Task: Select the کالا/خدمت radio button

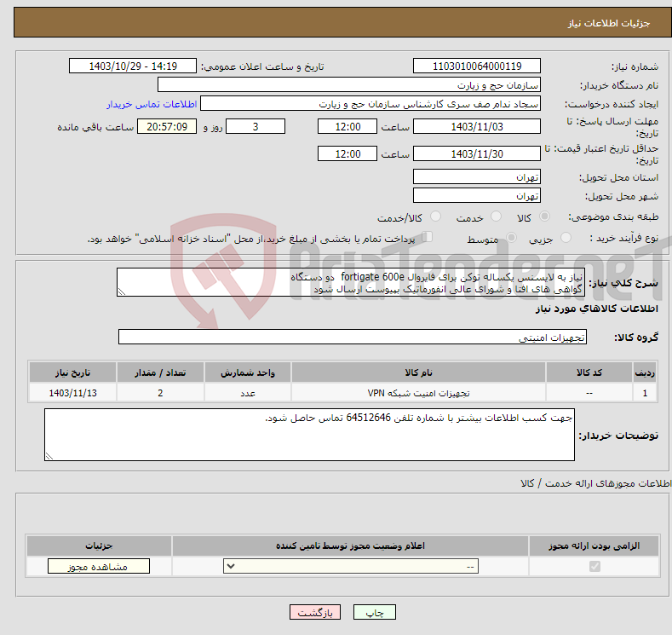Action: tap(435, 216)
